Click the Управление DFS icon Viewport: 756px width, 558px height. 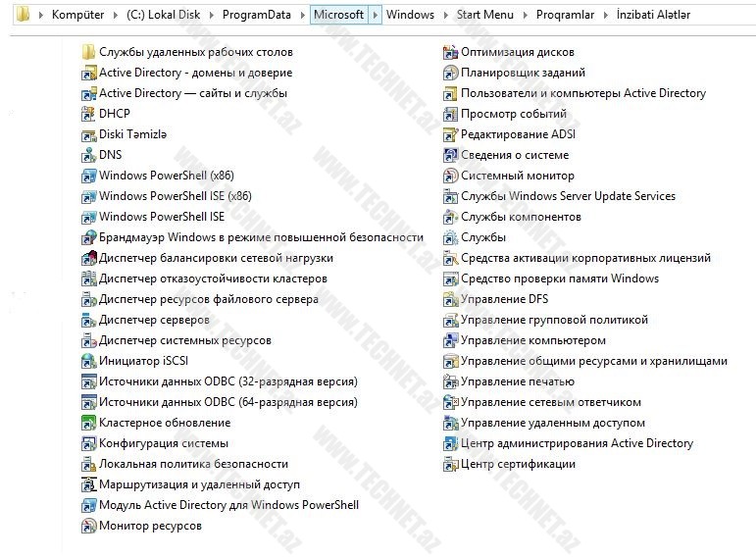[450, 299]
